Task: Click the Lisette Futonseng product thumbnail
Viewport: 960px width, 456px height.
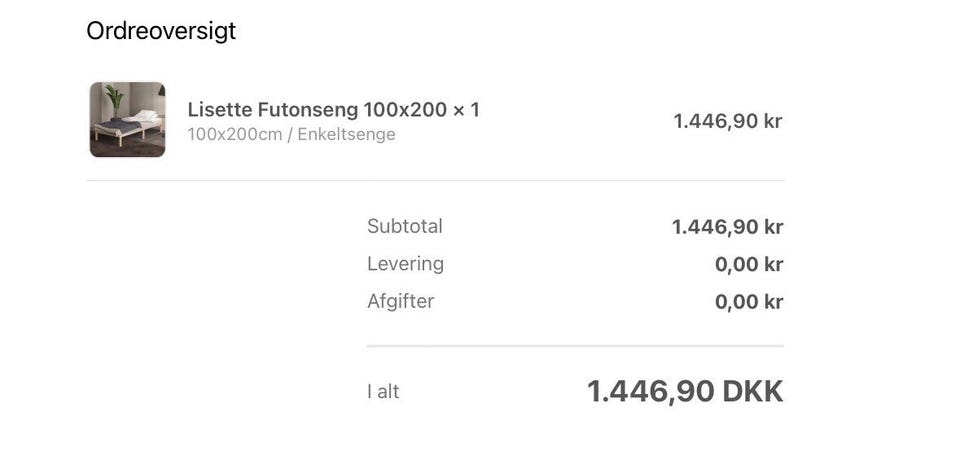Action: pyautogui.click(x=127, y=120)
